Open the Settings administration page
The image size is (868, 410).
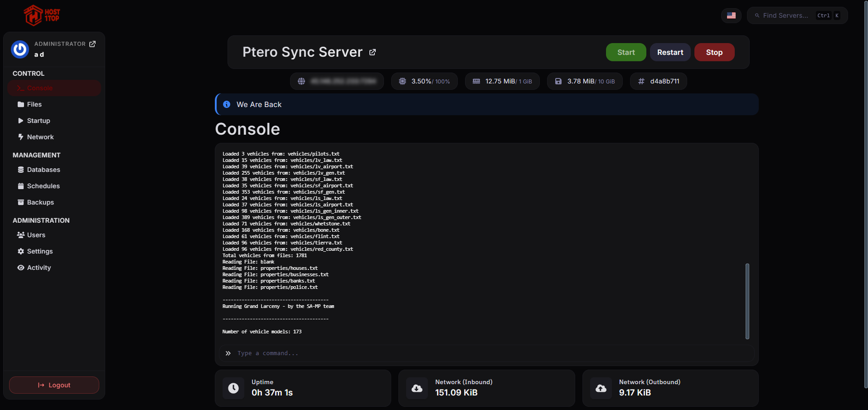point(39,251)
